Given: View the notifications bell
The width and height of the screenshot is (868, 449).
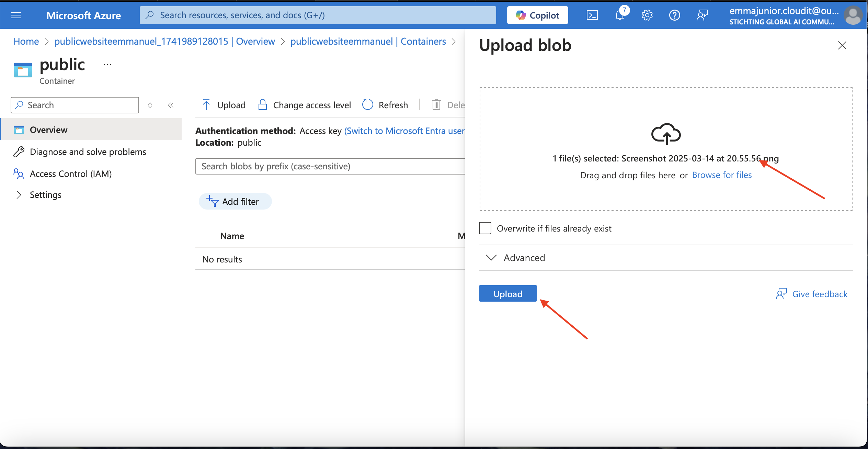Looking at the screenshot, I should coord(620,14).
